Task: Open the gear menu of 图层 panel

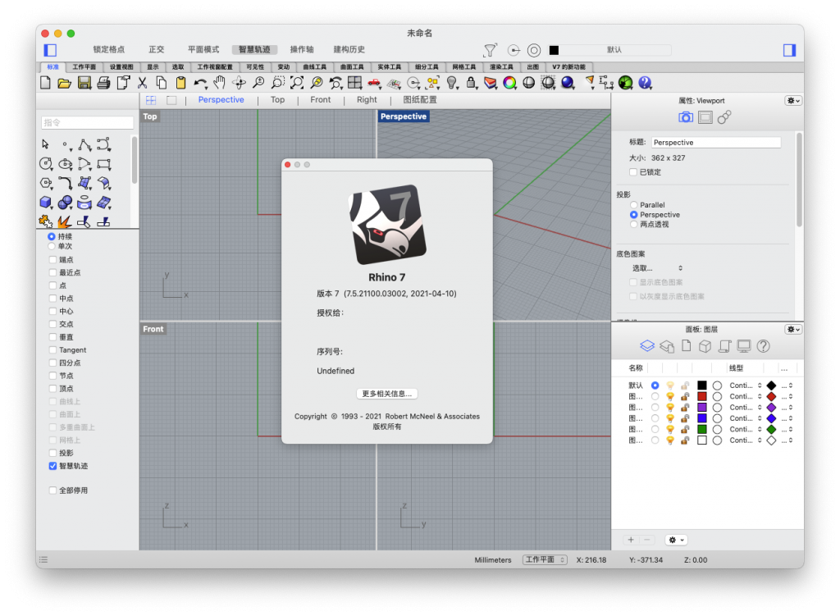Action: point(793,330)
